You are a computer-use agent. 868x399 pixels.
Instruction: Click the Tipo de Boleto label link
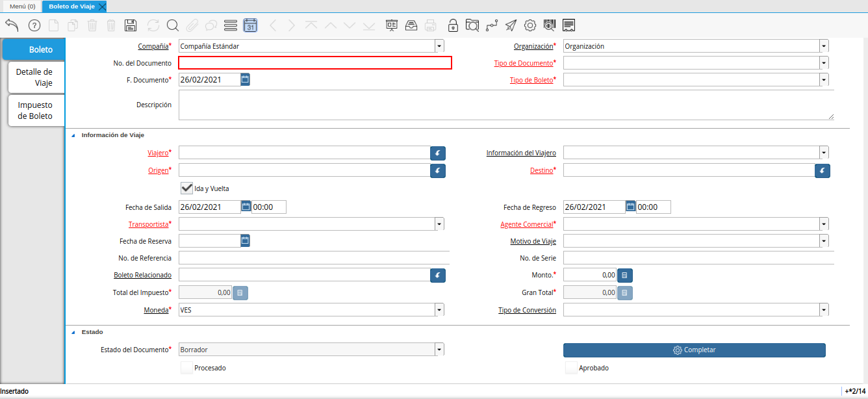(x=531, y=80)
